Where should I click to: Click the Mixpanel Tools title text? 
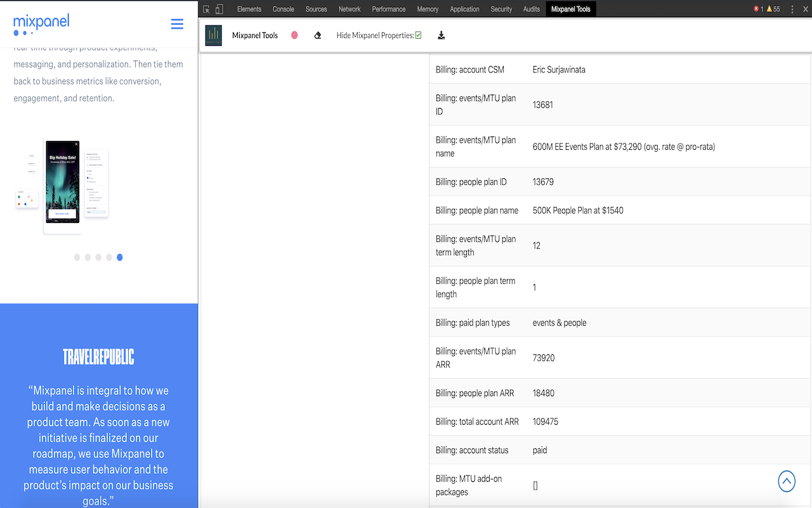coord(255,36)
